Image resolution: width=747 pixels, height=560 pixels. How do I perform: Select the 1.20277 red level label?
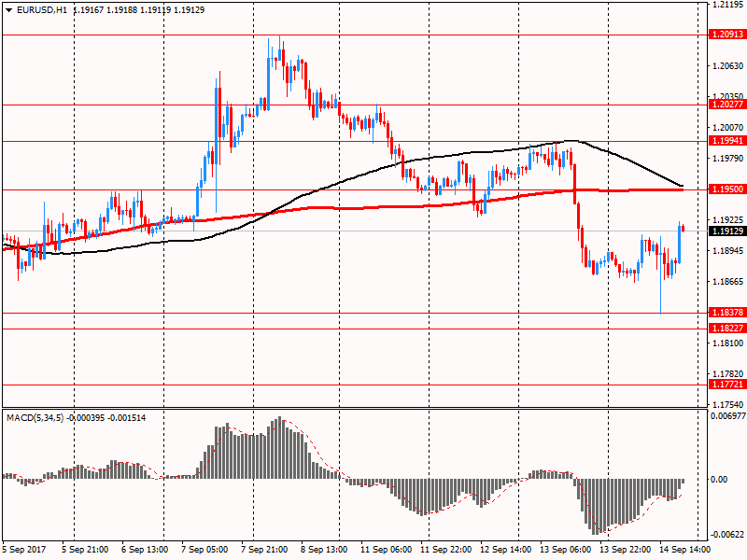pyautogui.click(x=727, y=105)
